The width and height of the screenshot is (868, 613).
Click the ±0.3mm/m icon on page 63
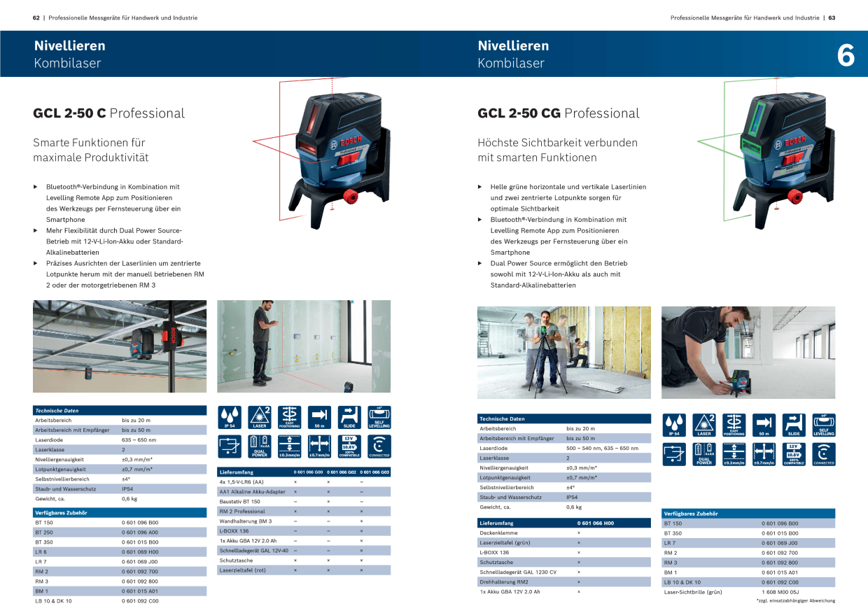(x=734, y=454)
